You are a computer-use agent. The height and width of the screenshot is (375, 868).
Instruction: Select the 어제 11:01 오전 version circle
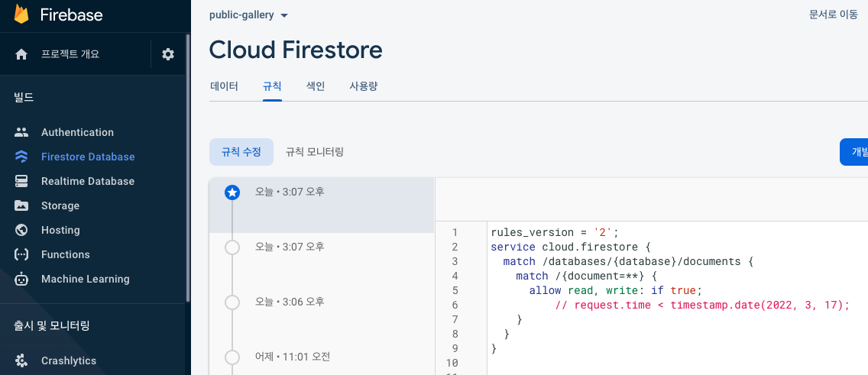232,357
